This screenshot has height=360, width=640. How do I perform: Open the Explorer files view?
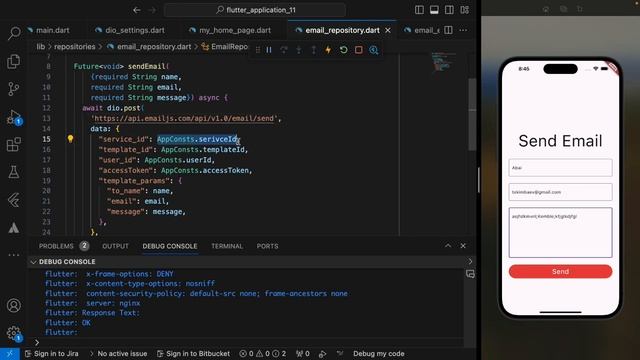(x=14, y=61)
